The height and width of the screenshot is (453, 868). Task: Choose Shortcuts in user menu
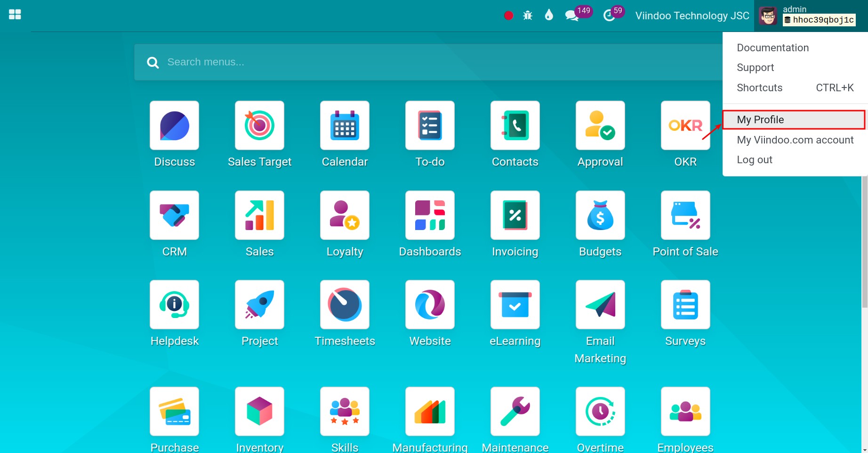click(x=795, y=87)
